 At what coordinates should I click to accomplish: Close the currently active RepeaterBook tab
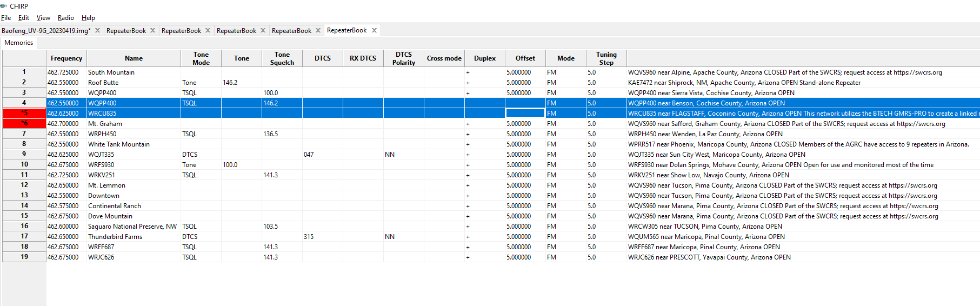(374, 30)
